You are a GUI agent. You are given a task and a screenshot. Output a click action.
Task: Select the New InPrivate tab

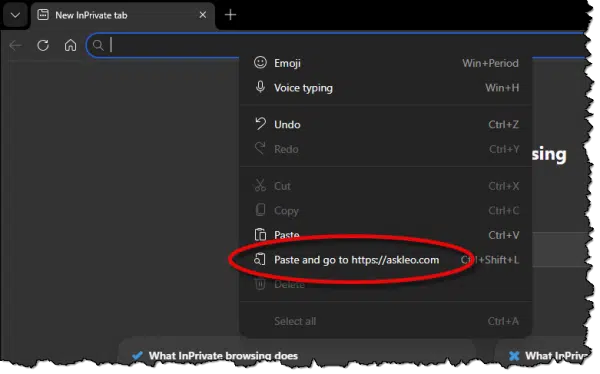[122, 15]
